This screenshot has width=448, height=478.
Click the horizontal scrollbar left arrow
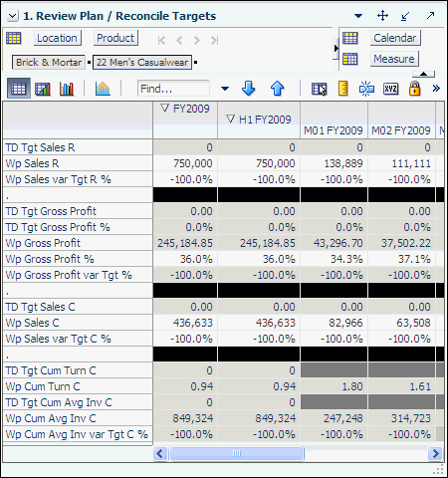tap(160, 453)
